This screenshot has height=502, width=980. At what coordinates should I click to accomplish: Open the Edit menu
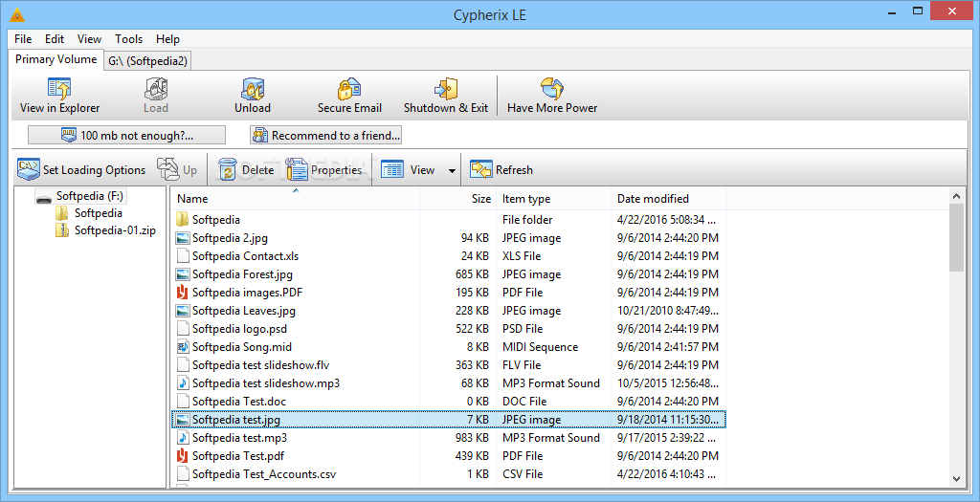(x=55, y=38)
